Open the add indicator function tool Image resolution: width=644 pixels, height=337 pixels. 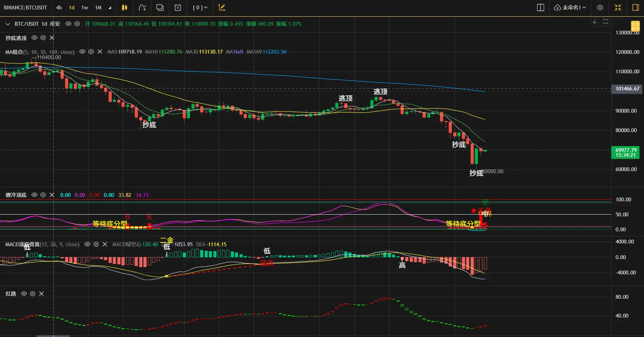[142, 8]
